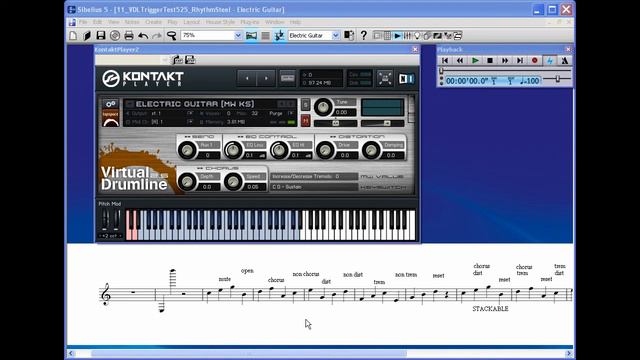Toggle the Navigator window toolbar icon
The height and width of the screenshot is (360, 640).
tap(377, 36)
